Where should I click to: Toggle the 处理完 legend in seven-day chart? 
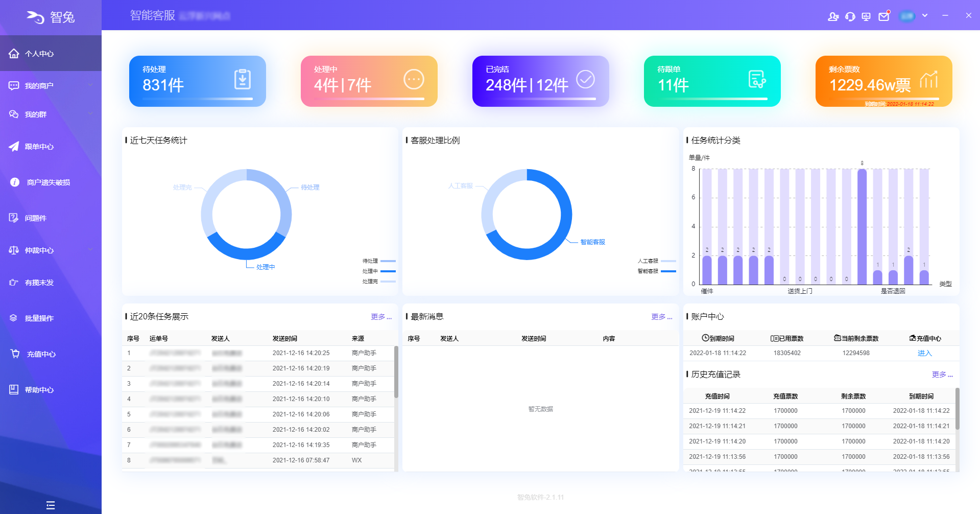point(379,282)
